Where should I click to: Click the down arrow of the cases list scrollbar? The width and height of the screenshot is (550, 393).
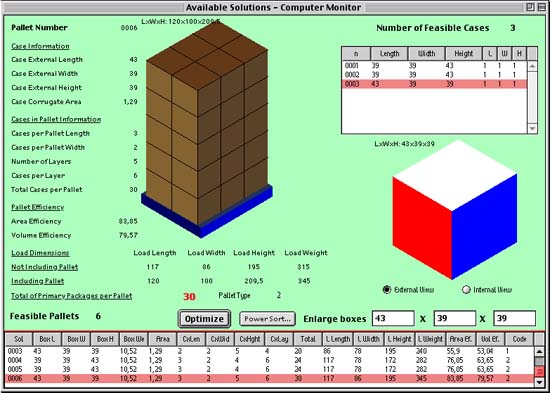tap(532, 129)
